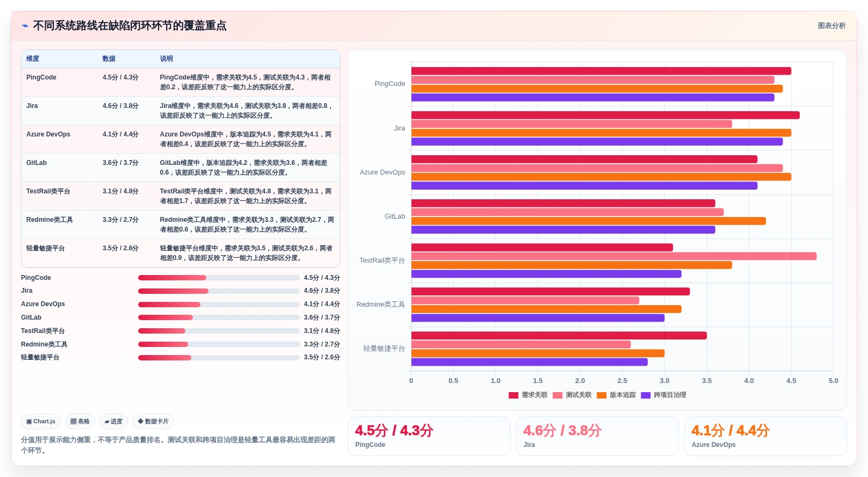The width and height of the screenshot is (868, 477).
Task: Click the 轻量敏捷平台 chart axis label
Action: [384, 349]
